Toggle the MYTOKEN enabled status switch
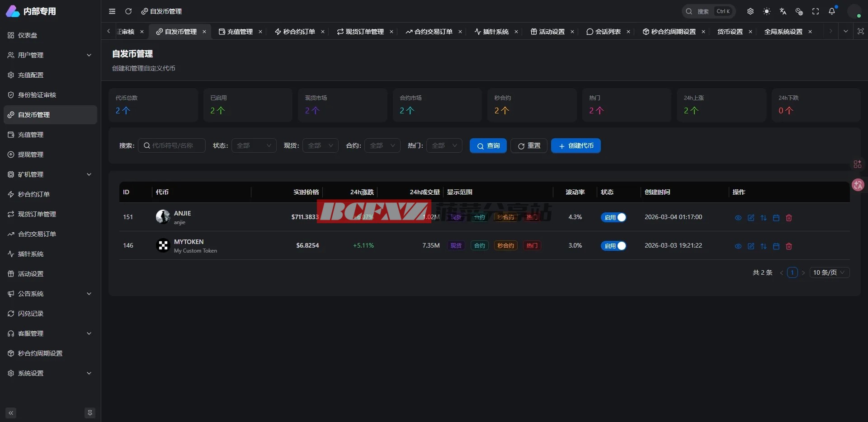Viewport: 868px width, 422px height. tap(613, 246)
